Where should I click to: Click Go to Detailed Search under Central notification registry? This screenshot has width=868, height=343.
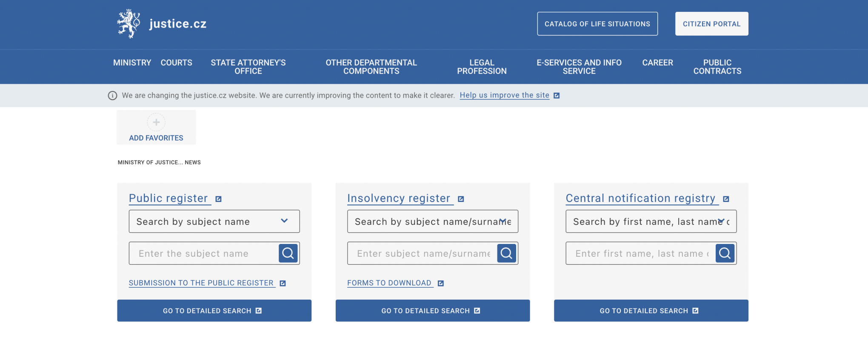651,311
